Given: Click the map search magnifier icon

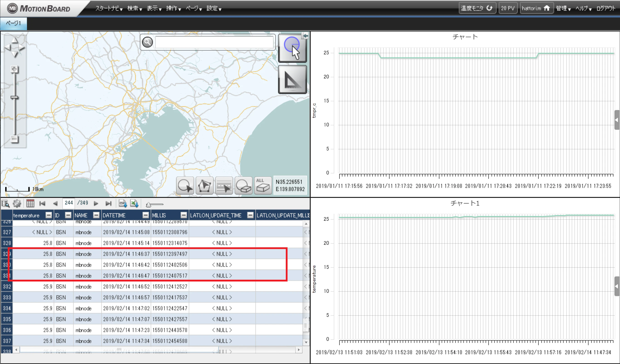Looking at the screenshot, I should click(147, 42).
